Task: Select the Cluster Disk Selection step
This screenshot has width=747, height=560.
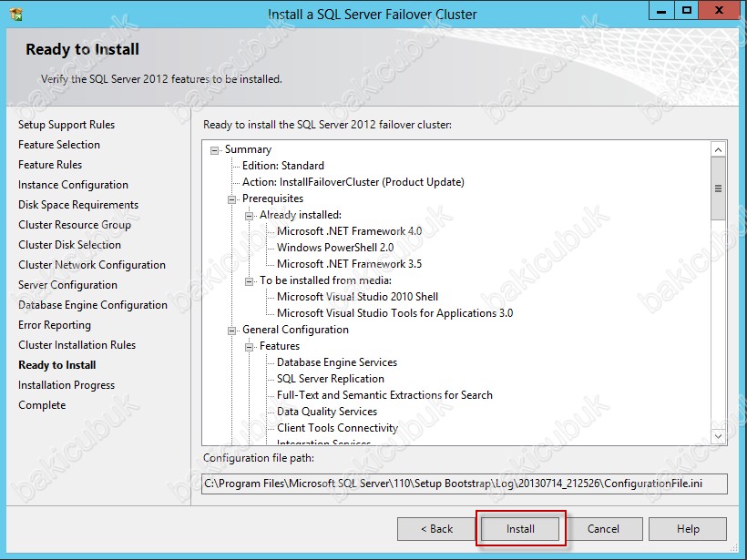Action: [69, 245]
